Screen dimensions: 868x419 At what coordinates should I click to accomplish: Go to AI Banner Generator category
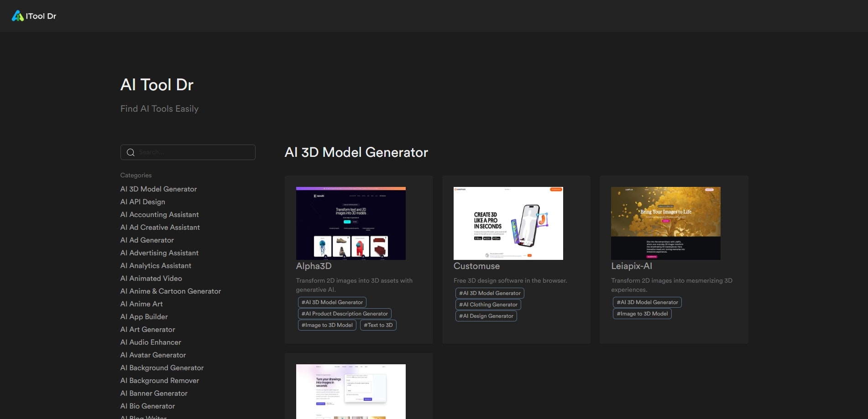154,393
